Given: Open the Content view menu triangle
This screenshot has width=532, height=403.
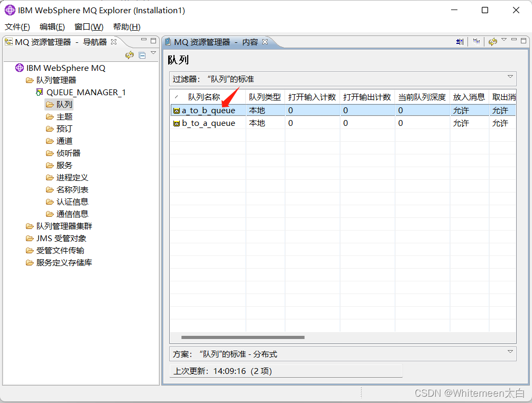Looking at the screenshot, I should click(504, 40).
